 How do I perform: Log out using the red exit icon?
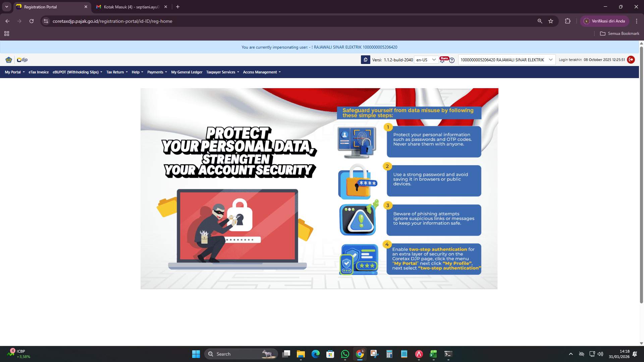(631, 60)
